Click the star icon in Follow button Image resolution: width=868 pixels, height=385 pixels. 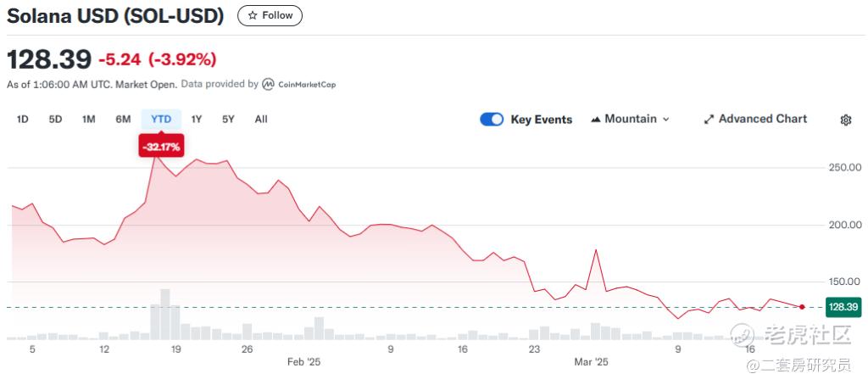pyautogui.click(x=252, y=15)
